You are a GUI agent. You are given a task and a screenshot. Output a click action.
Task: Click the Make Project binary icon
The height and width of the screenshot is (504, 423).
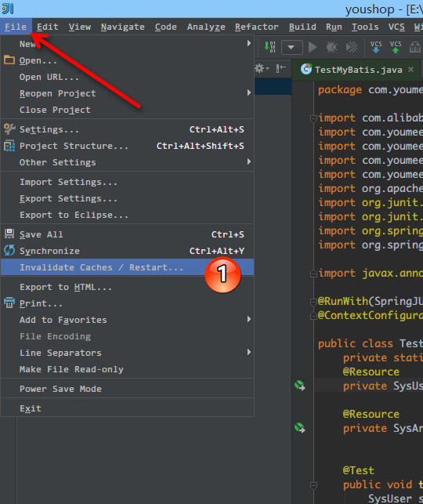click(x=269, y=47)
